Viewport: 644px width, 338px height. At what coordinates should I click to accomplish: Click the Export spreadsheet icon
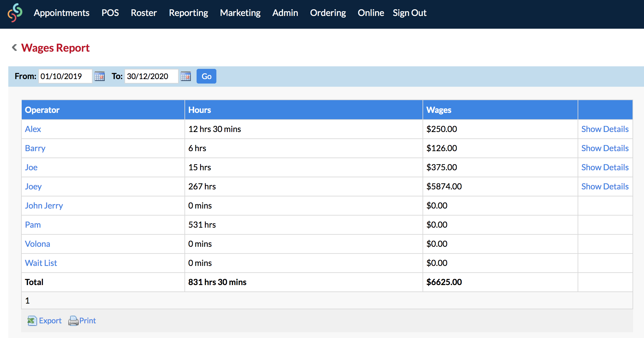[x=32, y=321]
